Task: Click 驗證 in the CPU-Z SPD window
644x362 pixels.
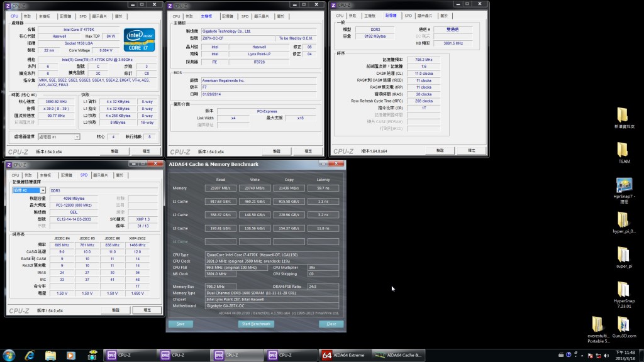Action: [116, 310]
